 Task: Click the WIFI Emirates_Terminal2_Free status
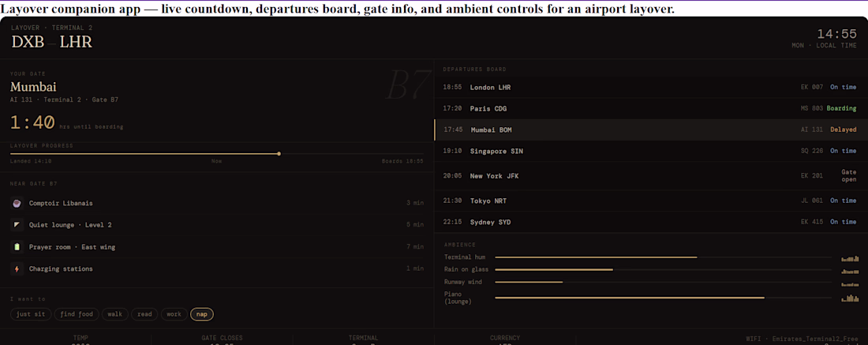point(803,339)
